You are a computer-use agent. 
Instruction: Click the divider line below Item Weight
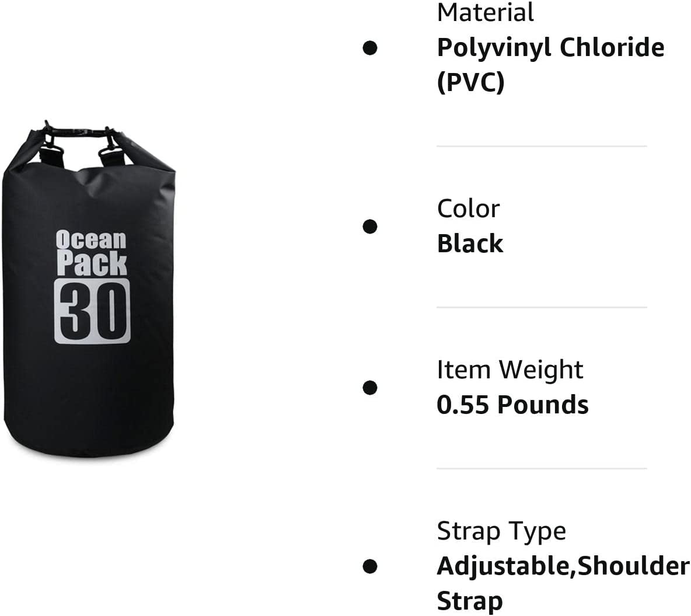pos(542,468)
